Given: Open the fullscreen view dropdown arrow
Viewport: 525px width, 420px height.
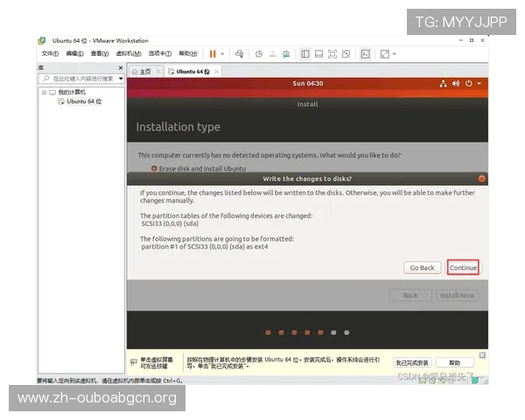Looking at the screenshot, I should [x=395, y=53].
